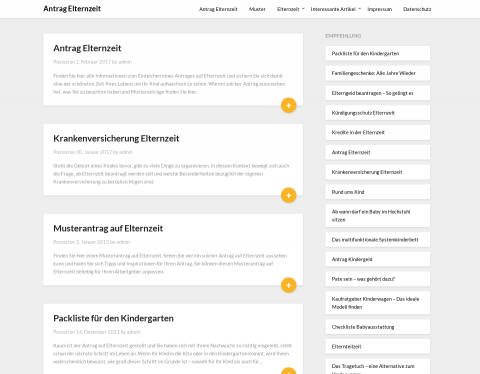
Task: Click the plus button on Krankenversicherung Elternzeit card
Action: [x=289, y=195]
